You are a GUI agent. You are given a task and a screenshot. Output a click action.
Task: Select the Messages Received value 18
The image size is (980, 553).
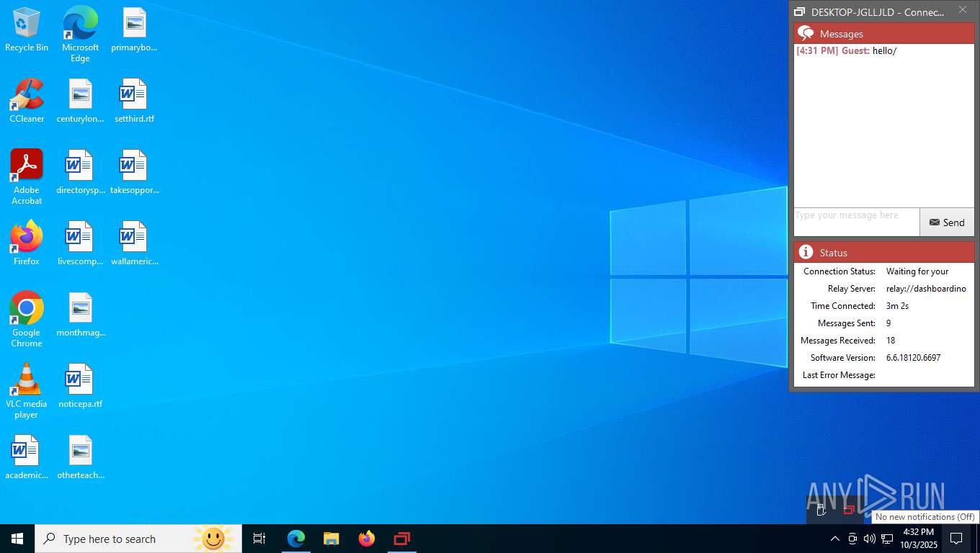(891, 341)
